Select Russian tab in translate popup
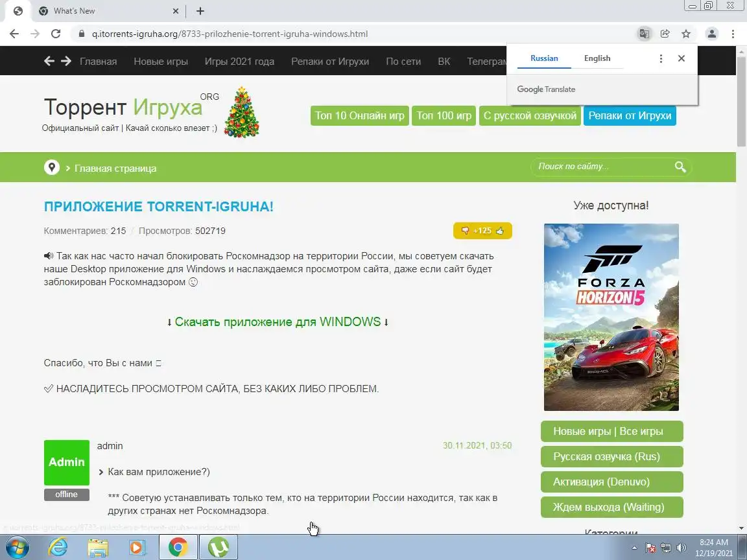The width and height of the screenshot is (747, 560). point(544,58)
